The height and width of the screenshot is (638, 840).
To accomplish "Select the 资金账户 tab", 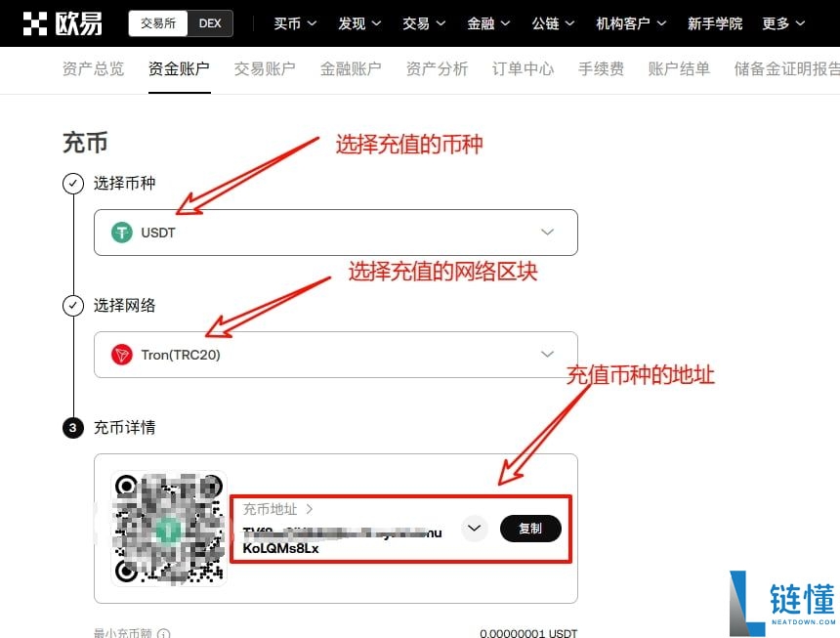I will point(179,68).
